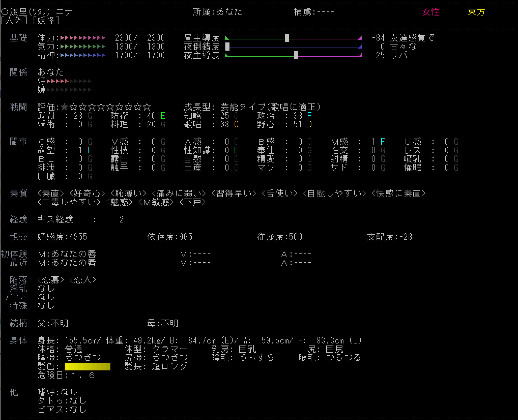518x420 pixels.
Task: Click the yellow 東方 label
Action: (476, 12)
